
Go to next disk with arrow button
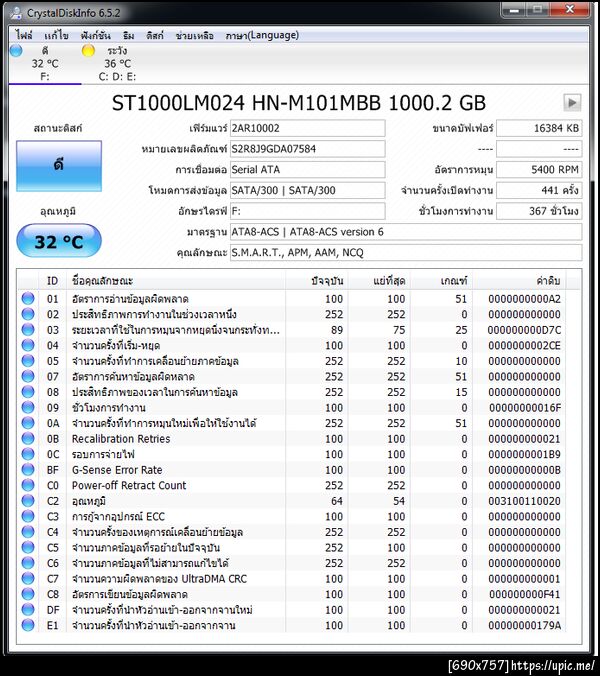(x=572, y=103)
